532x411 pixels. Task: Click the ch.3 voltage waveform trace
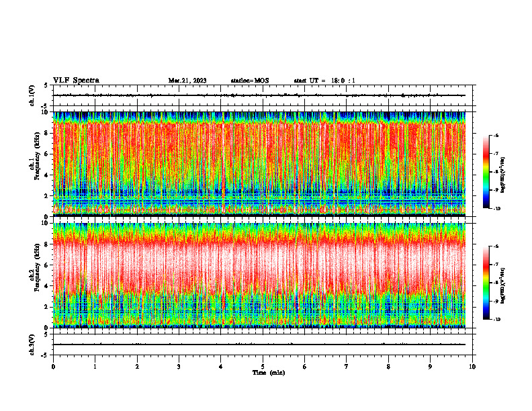pos(259,345)
